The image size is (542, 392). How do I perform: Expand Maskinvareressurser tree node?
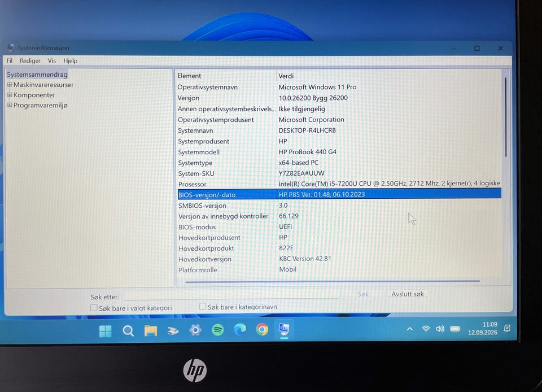10,84
